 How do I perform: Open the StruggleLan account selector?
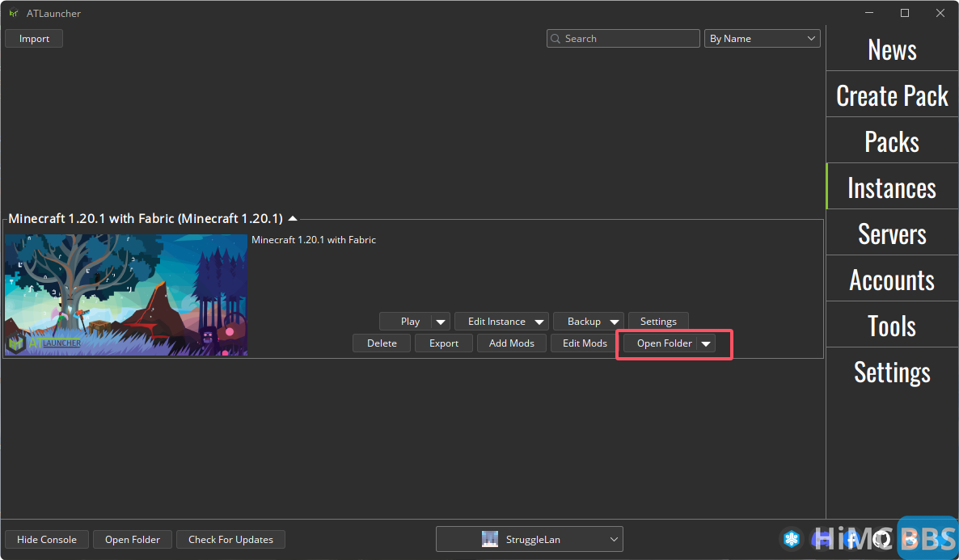coord(529,539)
